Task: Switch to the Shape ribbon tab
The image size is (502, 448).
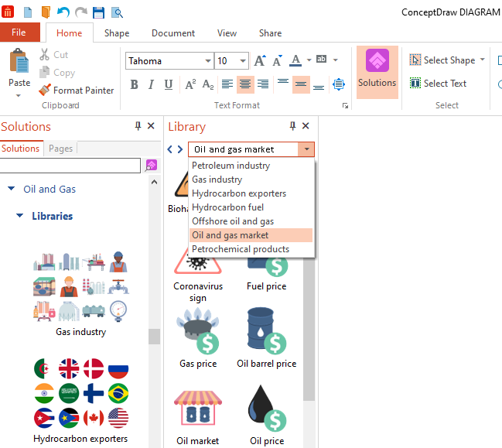Action: click(117, 33)
